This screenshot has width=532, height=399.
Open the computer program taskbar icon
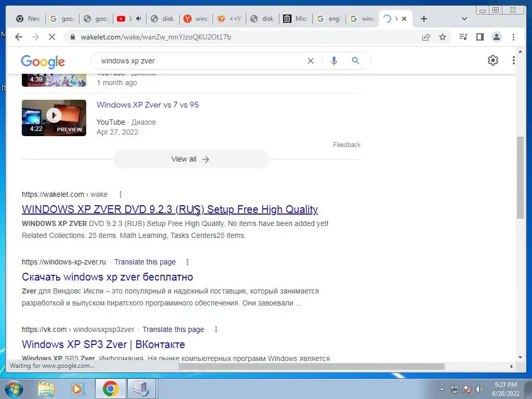tap(141, 389)
